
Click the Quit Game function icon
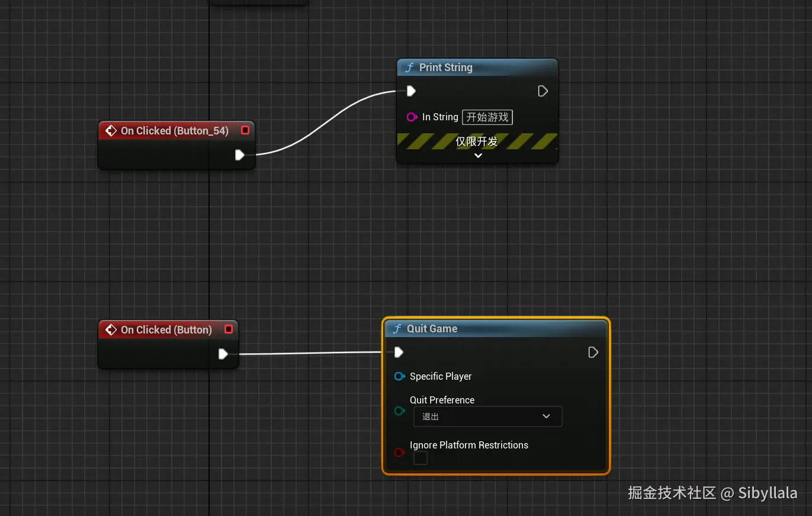(397, 329)
